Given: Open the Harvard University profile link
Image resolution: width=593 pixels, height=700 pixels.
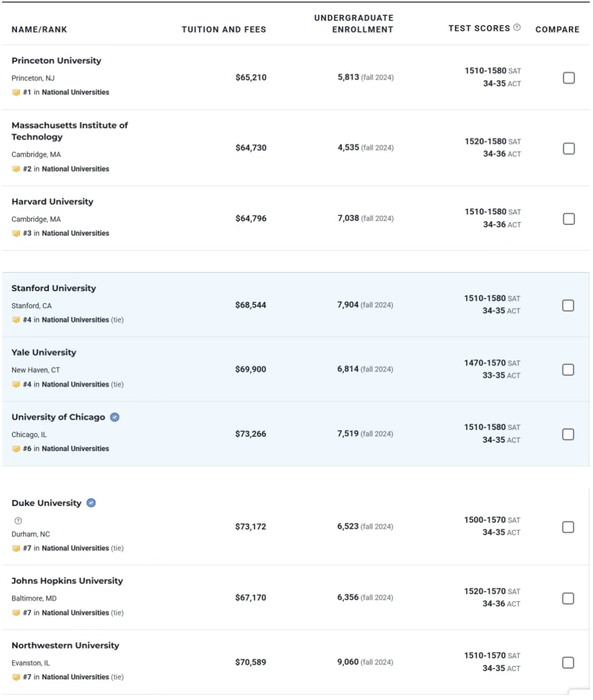Looking at the screenshot, I should (x=53, y=202).
